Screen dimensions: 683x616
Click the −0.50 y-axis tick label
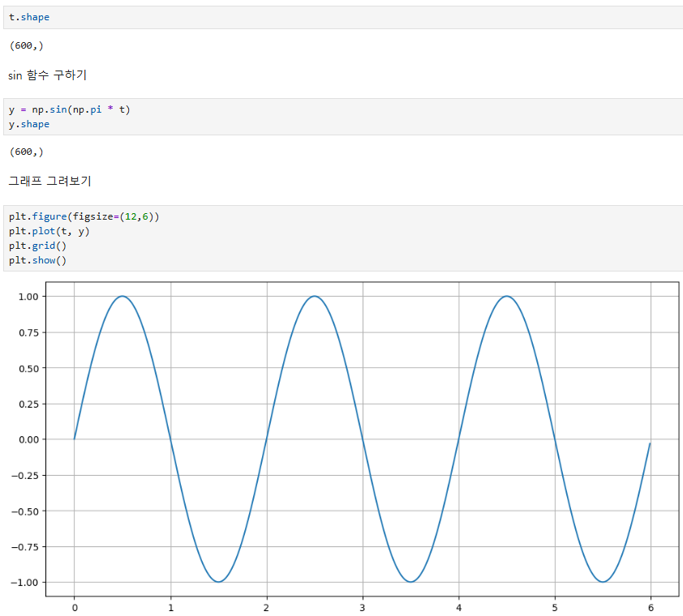click(25, 511)
